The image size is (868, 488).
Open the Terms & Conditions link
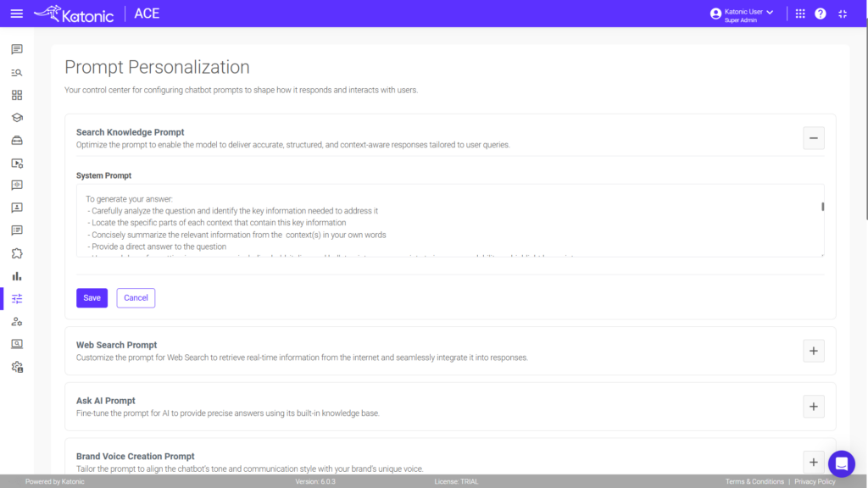754,481
